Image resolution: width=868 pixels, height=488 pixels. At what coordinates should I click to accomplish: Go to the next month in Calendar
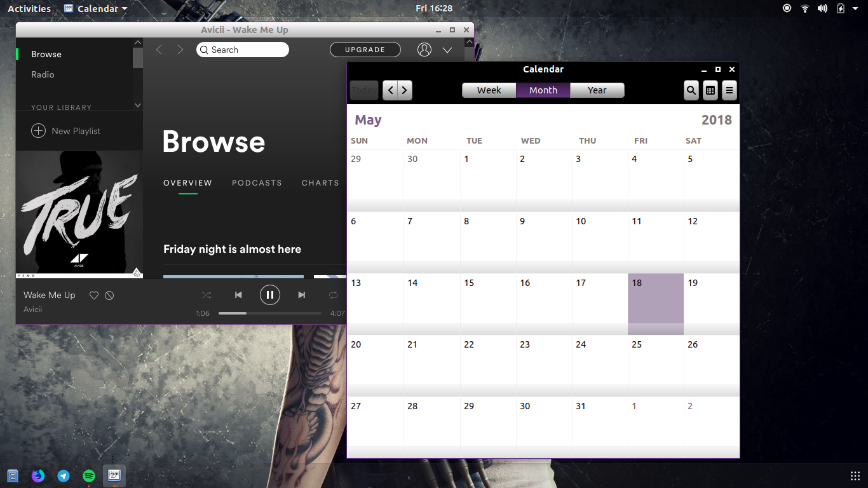coord(405,90)
